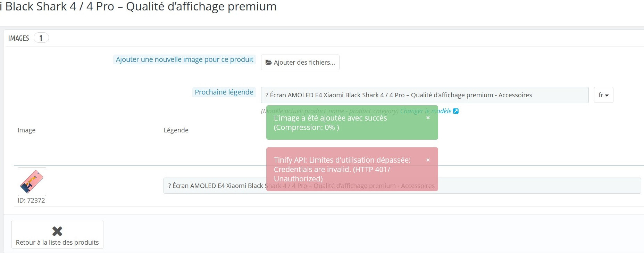Click the external link icon beside Changer le modèle
Viewport: 644px width, 253px height.
(x=456, y=111)
